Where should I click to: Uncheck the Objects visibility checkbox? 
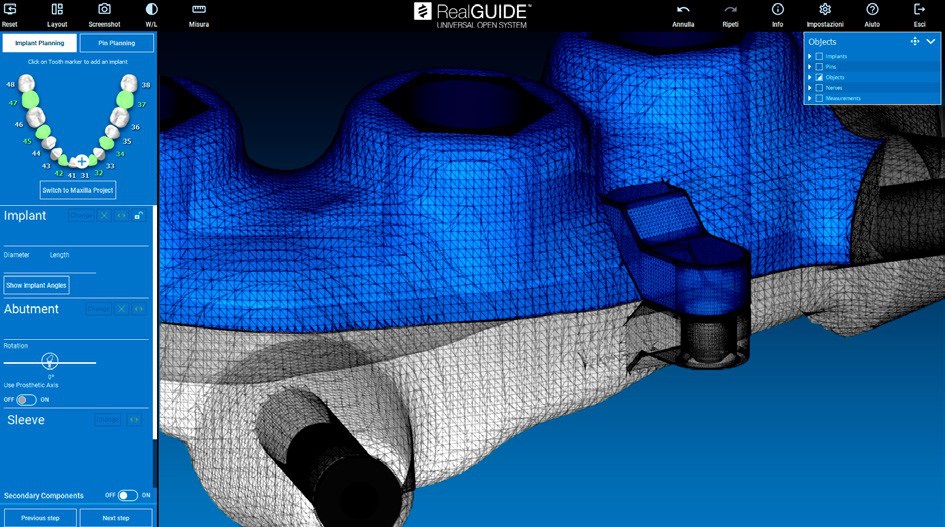pyautogui.click(x=819, y=77)
